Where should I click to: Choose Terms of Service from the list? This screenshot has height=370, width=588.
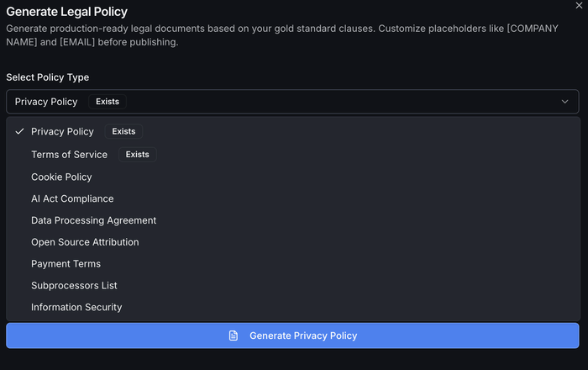tap(69, 155)
